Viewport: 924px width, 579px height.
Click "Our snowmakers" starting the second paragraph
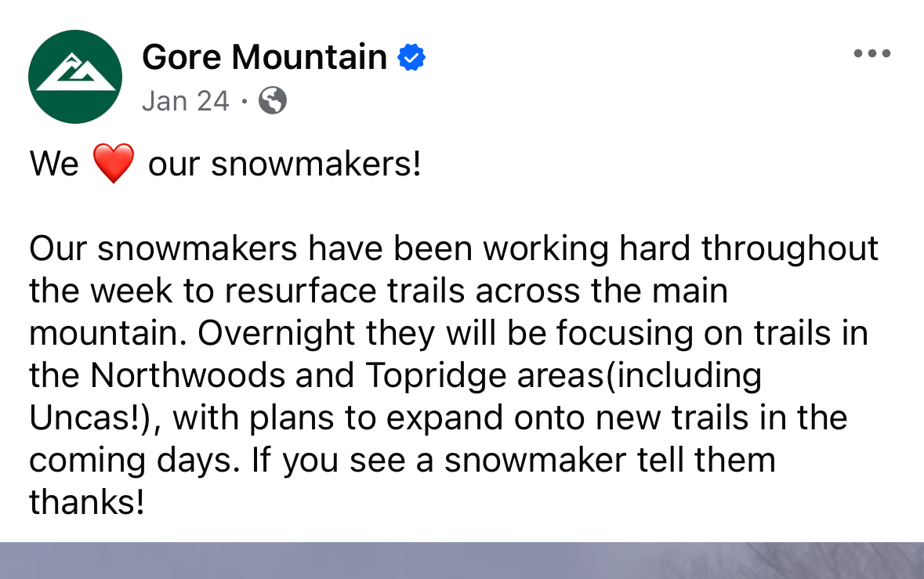click(163, 249)
